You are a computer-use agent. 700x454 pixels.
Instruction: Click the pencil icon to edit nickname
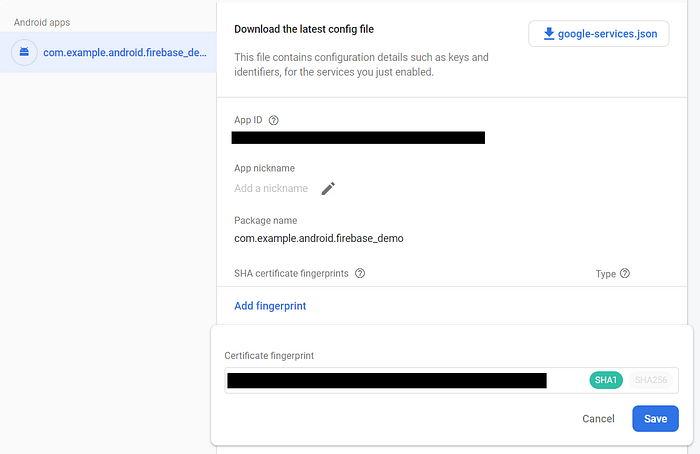coord(328,188)
